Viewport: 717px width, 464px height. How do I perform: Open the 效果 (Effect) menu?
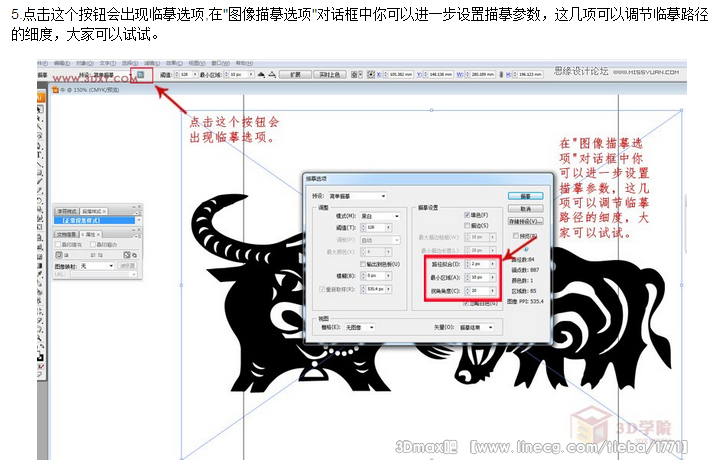pos(175,63)
